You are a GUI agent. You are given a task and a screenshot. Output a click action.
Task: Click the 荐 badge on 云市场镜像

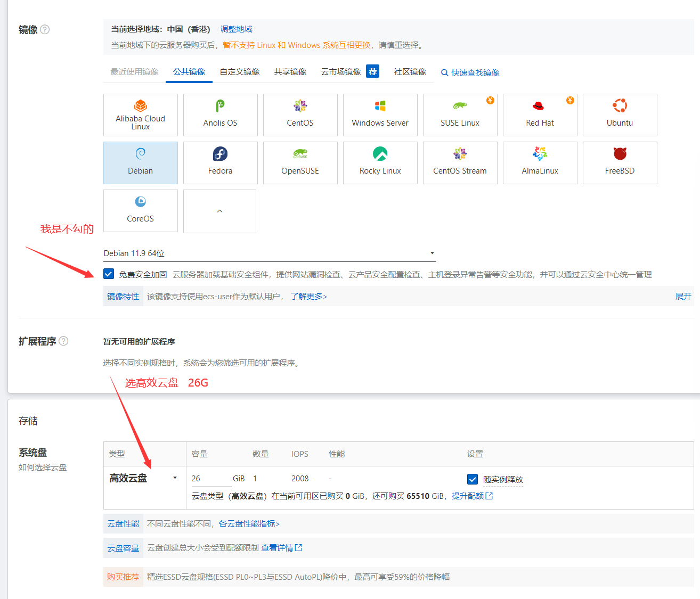[x=373, y=71]
